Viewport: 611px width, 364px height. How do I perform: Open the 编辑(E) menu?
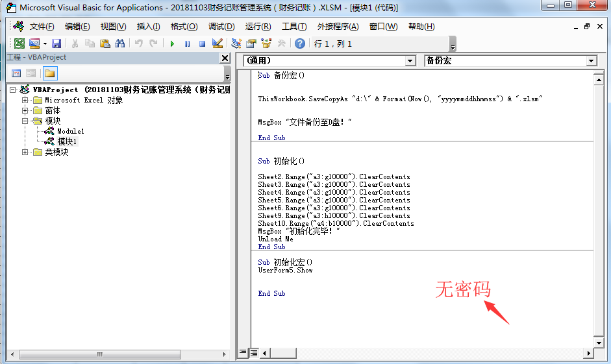pyautogui.click(x=77, y=27)
